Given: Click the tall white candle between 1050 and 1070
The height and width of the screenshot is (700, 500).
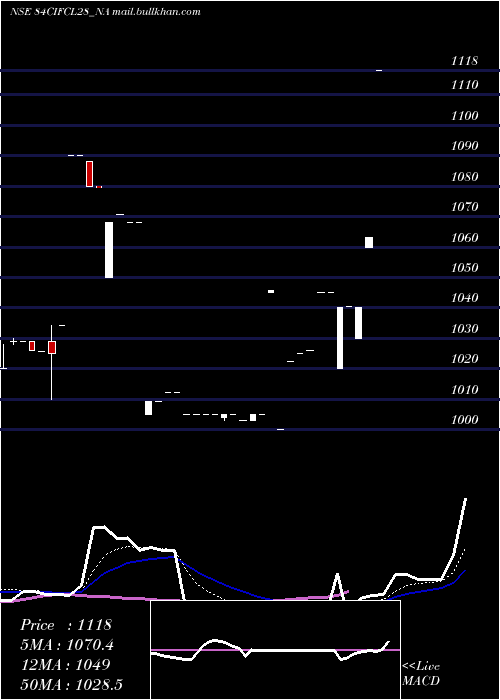Looking at the screenshot, I should [109, 250].
